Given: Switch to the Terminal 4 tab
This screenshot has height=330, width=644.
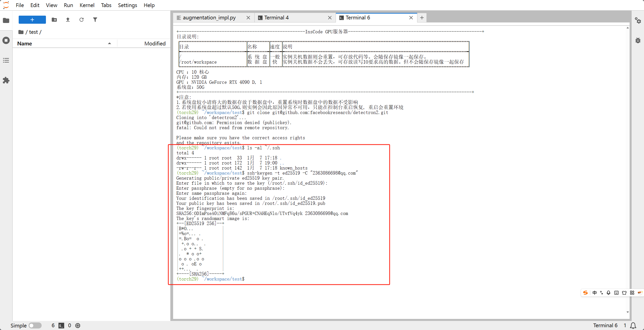Looking at the screenshot, I should coord(276,18).
